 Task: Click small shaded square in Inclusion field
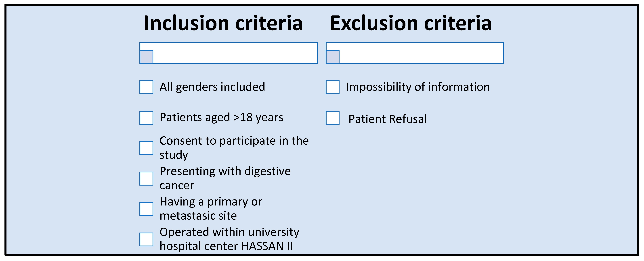point(146,57)
